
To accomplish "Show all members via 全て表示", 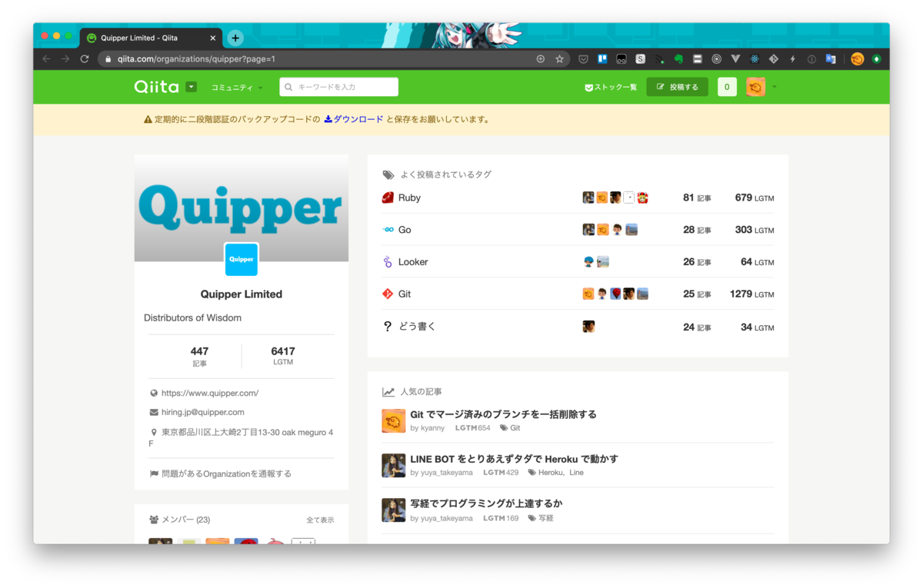I will pos(320,520).
